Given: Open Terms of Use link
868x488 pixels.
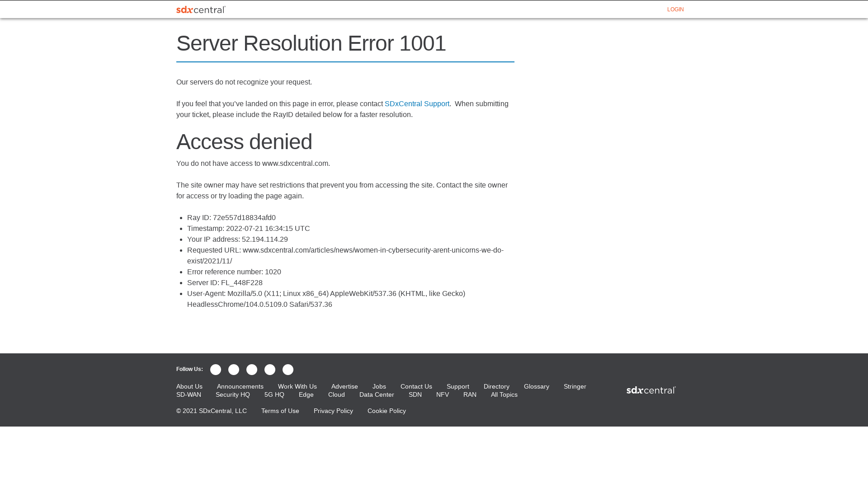Looking at the screenshot, I should [x=280, y=411].
